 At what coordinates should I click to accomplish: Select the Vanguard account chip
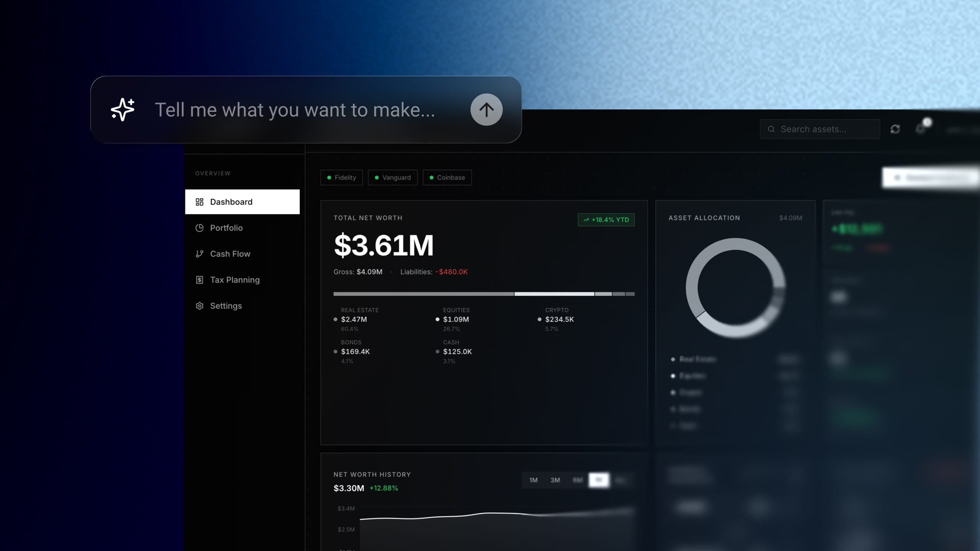[393, 178]
